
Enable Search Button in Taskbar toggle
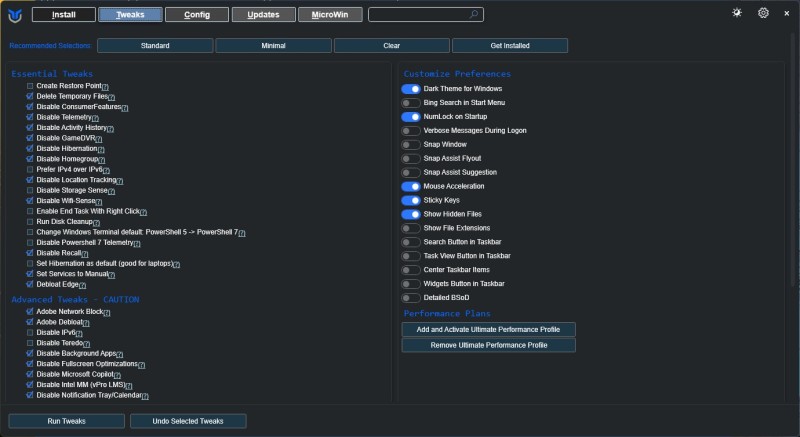coord(411,242)
